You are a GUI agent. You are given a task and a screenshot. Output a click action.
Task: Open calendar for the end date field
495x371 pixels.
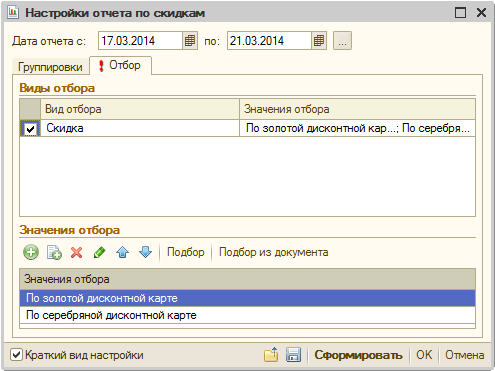coord(319,41)
